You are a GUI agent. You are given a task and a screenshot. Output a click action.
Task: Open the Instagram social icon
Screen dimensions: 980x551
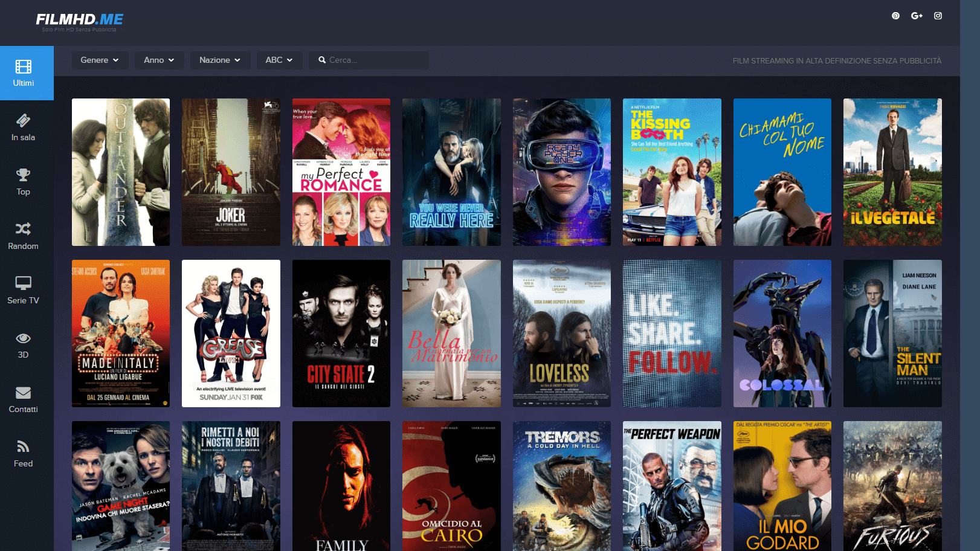[x=938, y=16]
